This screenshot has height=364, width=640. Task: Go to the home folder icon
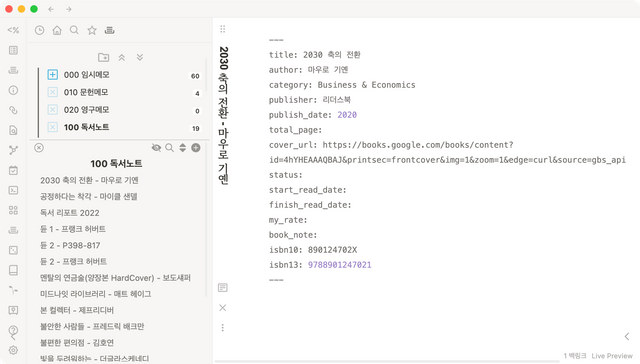pyautogui.click(x=57, y=30)
